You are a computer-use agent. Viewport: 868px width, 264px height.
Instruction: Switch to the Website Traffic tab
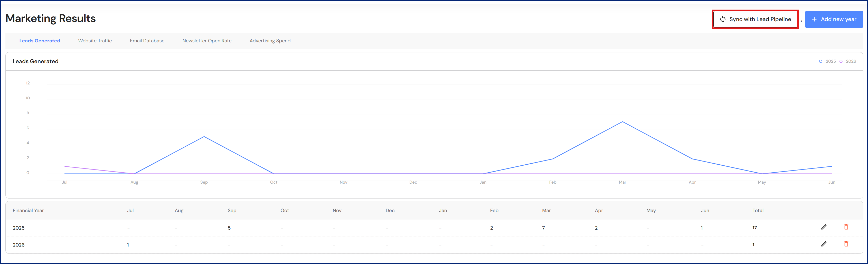(x=95, y=41)
